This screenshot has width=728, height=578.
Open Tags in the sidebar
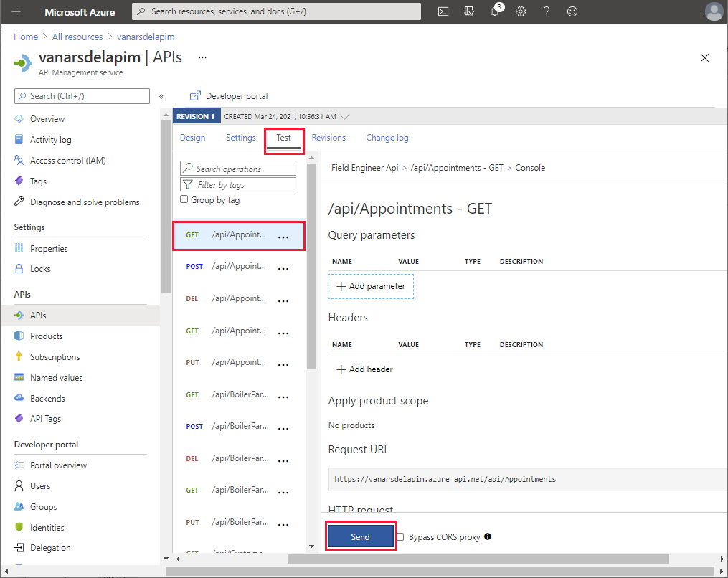[x=38, y=181]
